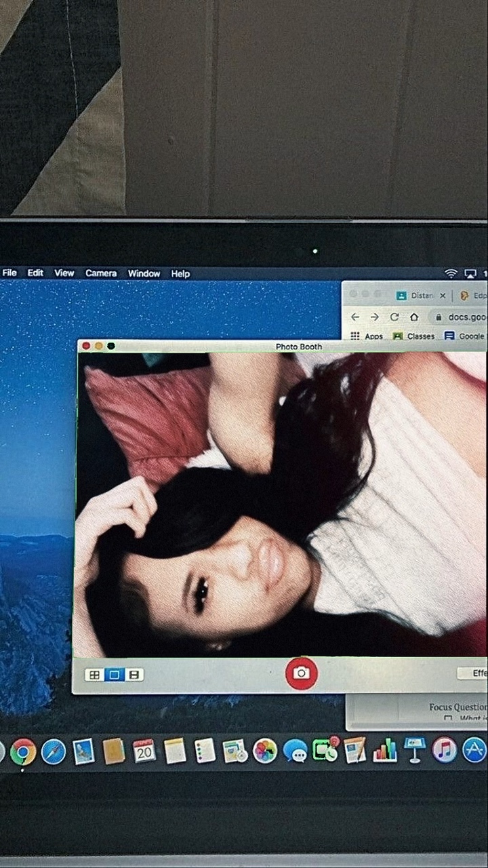Open the Photos app in dock
Image resolution: width=488 pixels, height=868 pixels.
265,751
